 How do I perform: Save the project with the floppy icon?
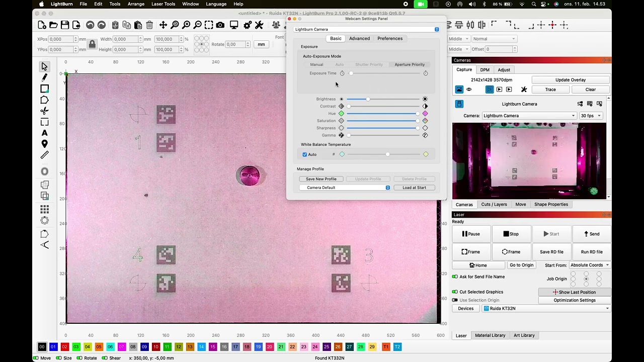pyautogui.click(x=65, y=25)
